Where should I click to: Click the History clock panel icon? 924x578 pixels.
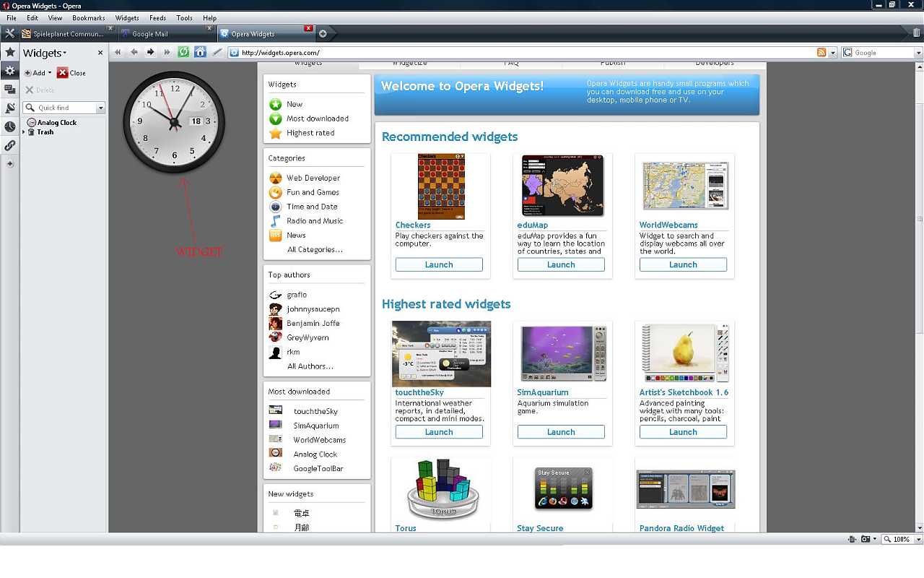(x=10, y=126)
